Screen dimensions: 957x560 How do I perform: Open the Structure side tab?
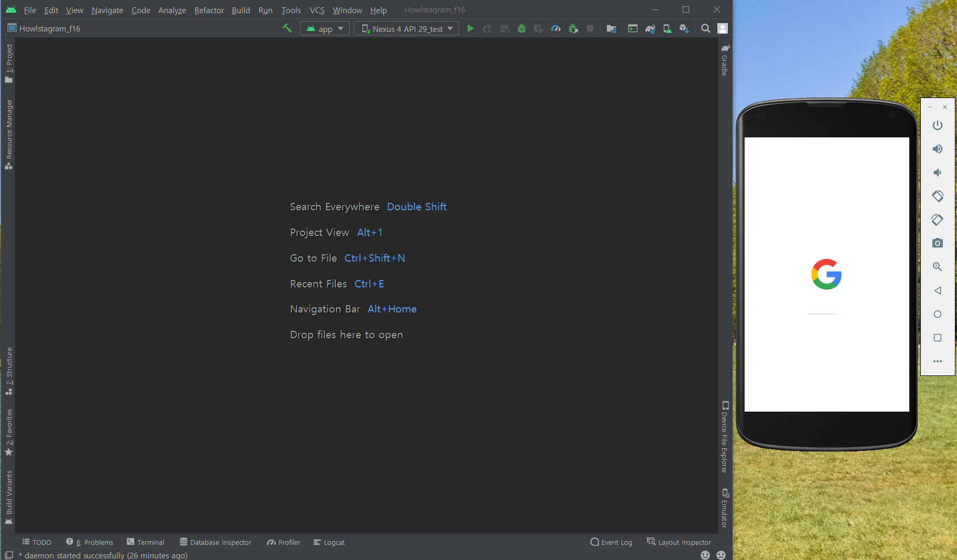coord(8,371)
